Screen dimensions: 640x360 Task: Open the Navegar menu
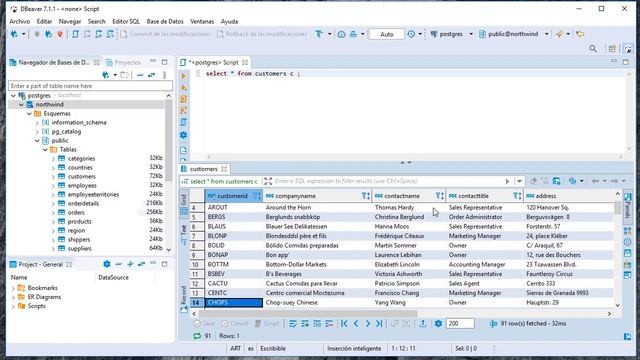click(70, 21)
